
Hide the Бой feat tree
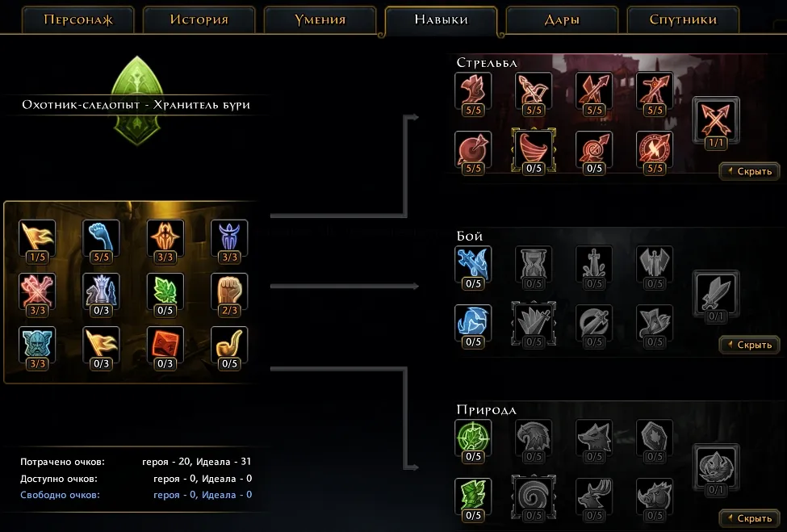(x=750, y=345)
